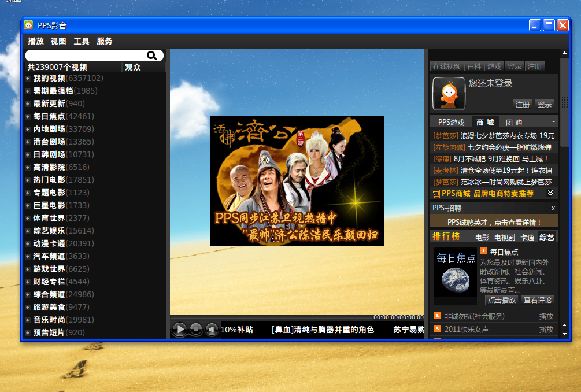This screenshot has height=392, width=581.
Task: Open the 服务 menu
Action: [105, 41]
